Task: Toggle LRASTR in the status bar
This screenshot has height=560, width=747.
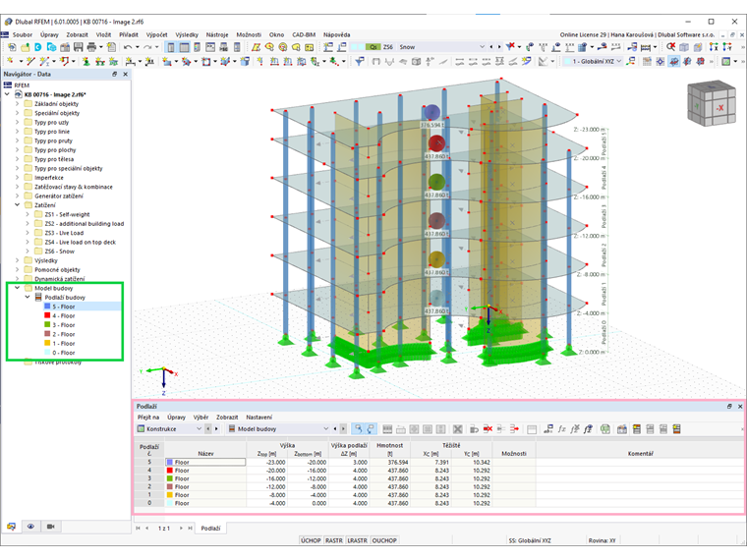Action: pos(357,540)
